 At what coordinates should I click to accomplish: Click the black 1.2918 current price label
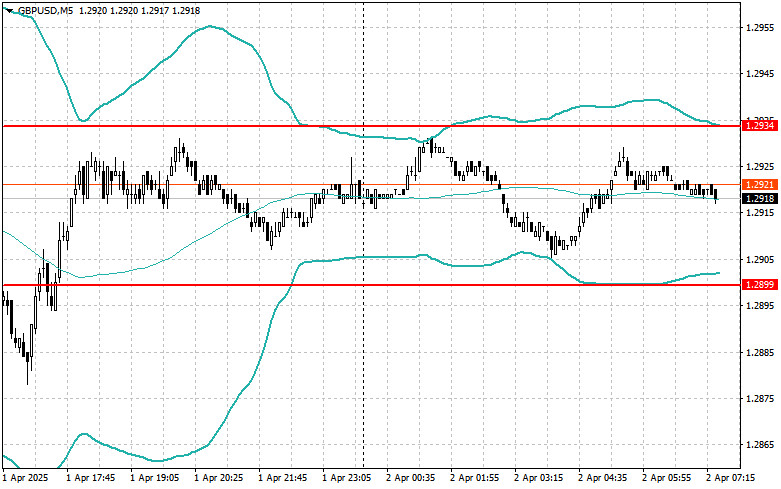(759, 199)
